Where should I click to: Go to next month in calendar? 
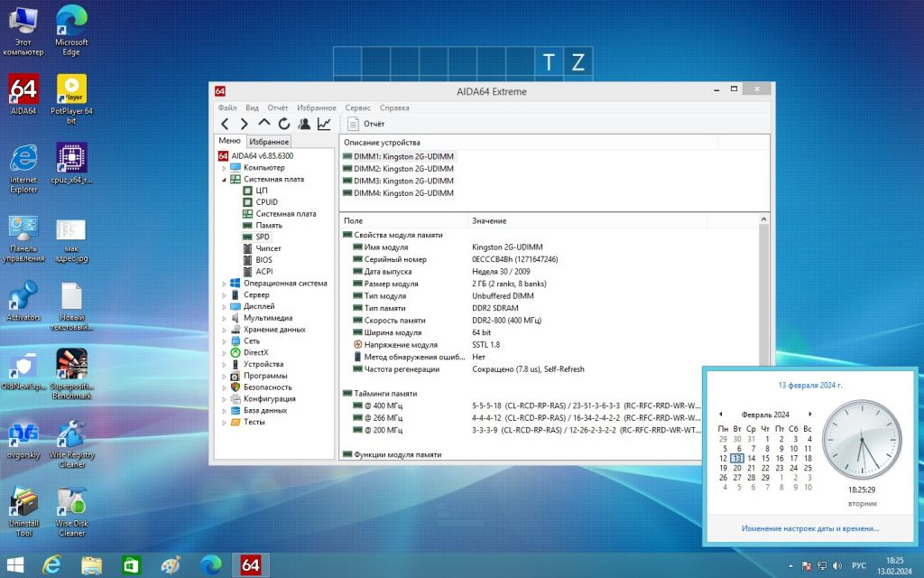[810, 414]
